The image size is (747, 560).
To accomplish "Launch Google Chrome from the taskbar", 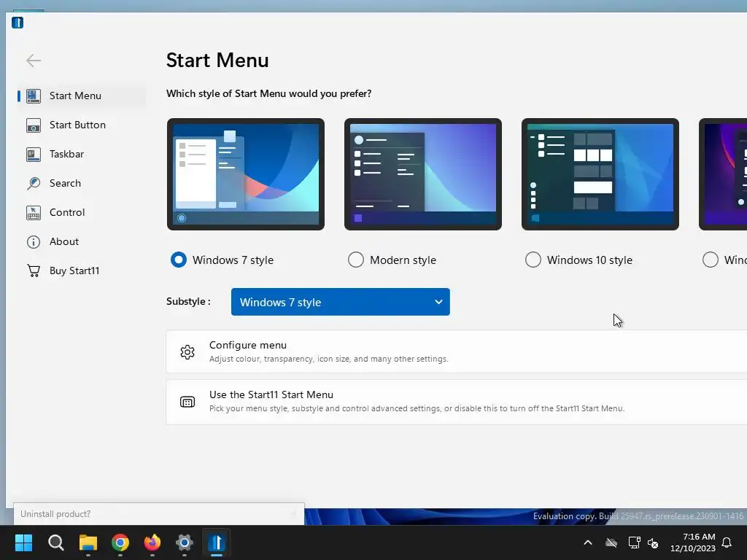I will click(120, 542).
